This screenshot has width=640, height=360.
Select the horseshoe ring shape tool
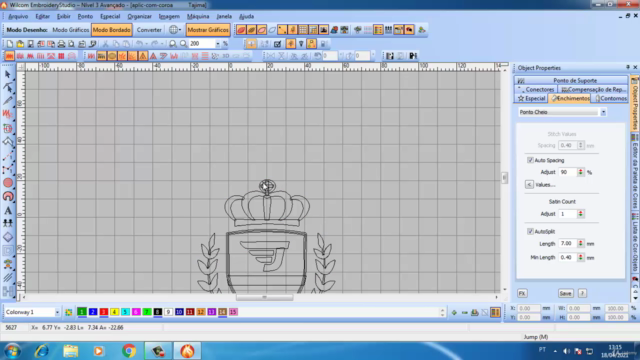tap(8, 196)
